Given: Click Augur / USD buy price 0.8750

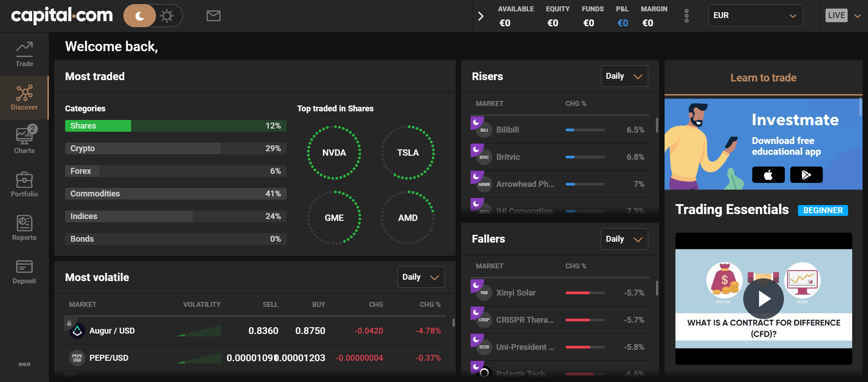Looking at the screenshot, I should pyautogui.click(x=310, y=331).
